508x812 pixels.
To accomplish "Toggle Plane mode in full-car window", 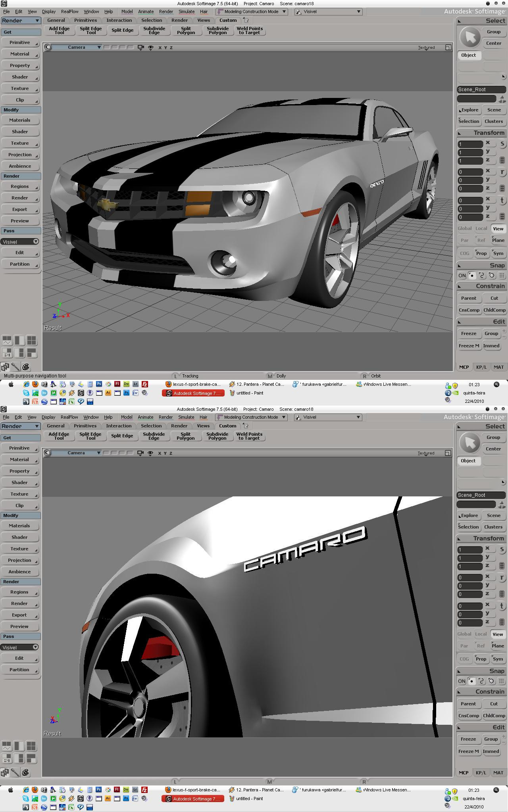I will tap(498, 240).
